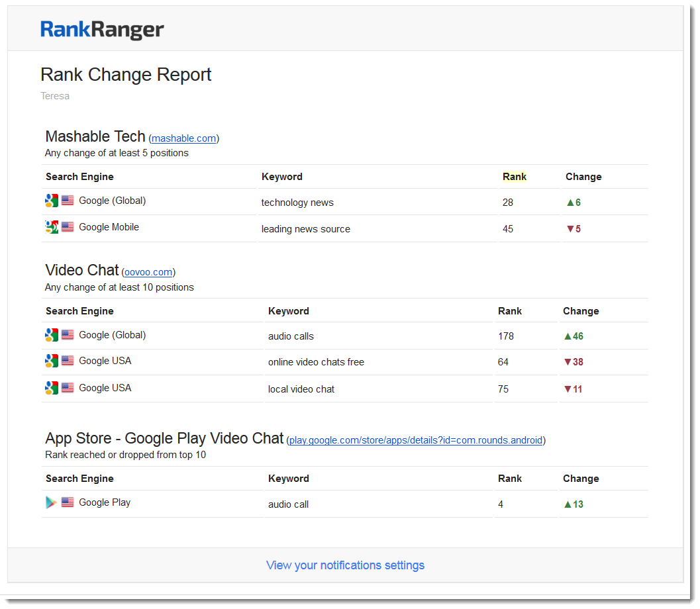Click Google icon in online video chats free row
Image resolution: width=700 pixels, height=609 pixels.
click(x=52, y=361)
